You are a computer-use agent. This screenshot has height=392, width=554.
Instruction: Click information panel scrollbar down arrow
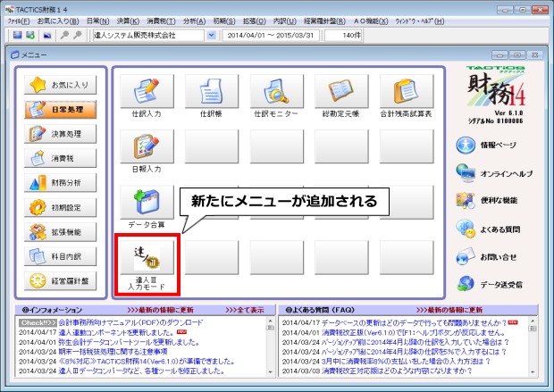[x=270, y=371]
